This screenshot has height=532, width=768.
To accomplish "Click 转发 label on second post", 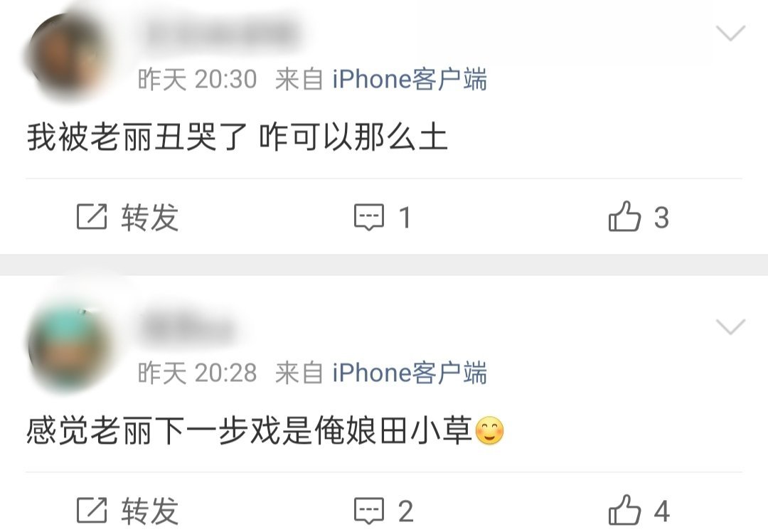I will 150,511.
